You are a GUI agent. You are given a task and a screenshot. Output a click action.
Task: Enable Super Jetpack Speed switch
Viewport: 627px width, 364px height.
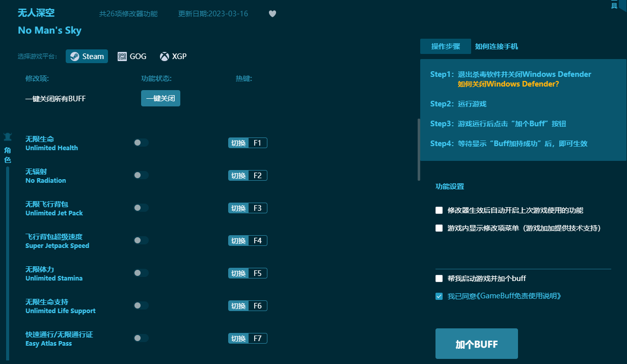[141, 240]
